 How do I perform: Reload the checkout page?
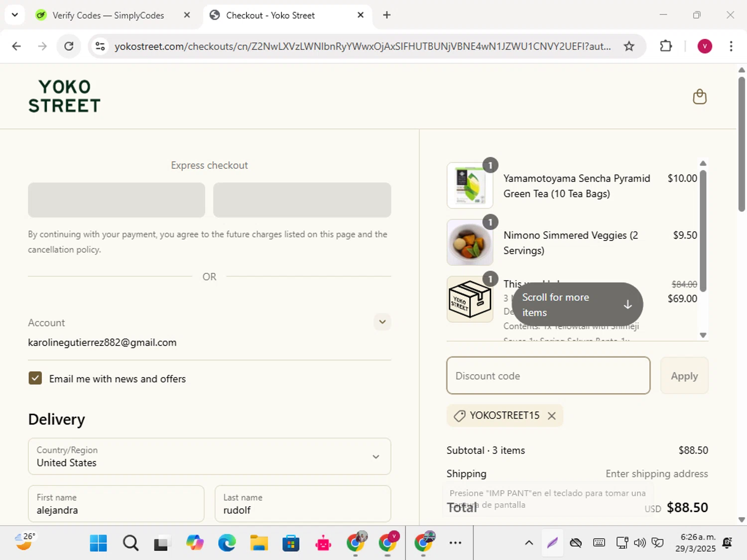[69, 46]
